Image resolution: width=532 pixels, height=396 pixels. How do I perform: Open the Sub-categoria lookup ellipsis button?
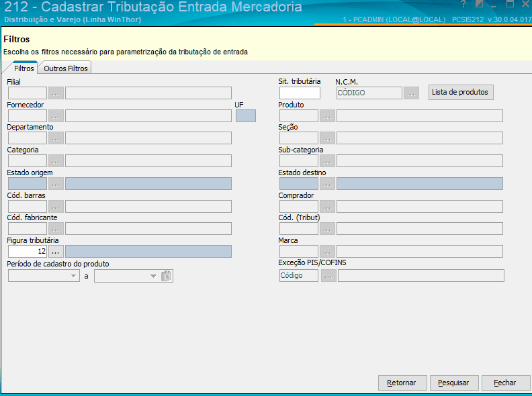(327, 160)
